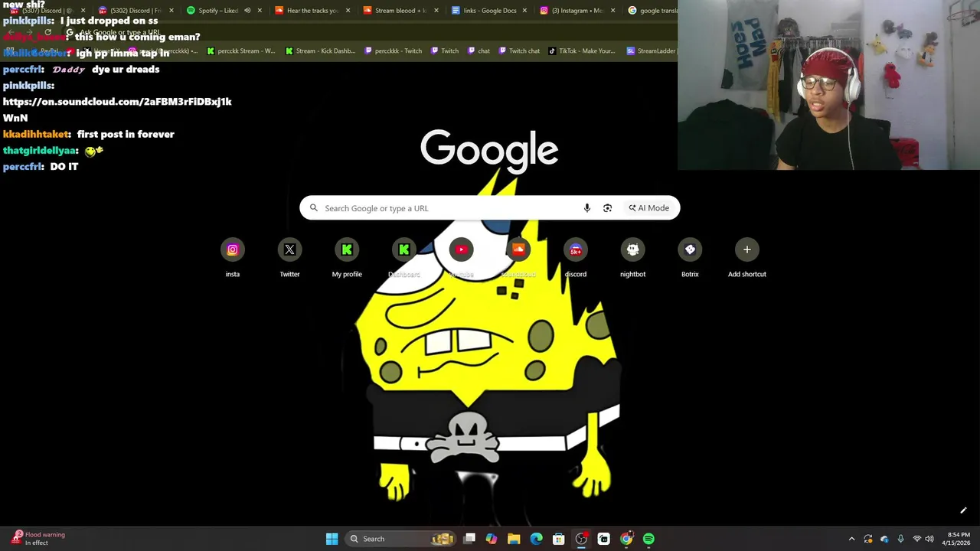Image resolution: width=980 pixels, height=551 pixels.
Task: Click the 'DO IT' chat message
Action: [64, 167]
